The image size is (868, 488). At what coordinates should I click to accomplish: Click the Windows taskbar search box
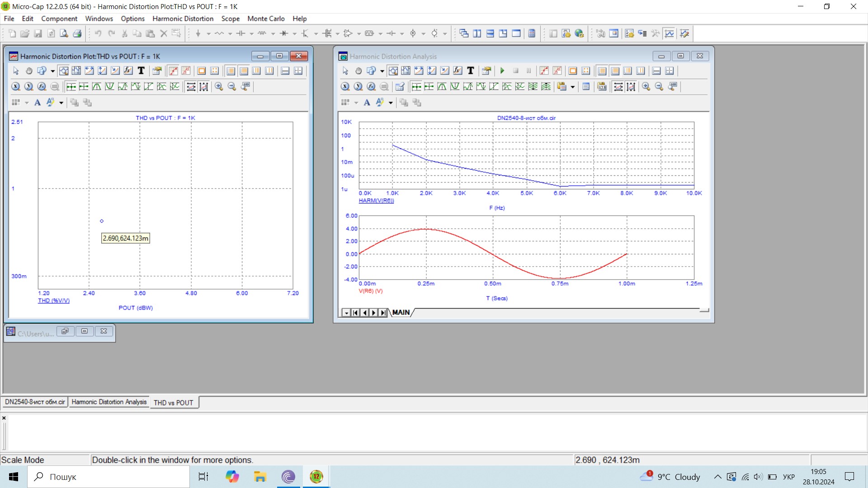108,477
